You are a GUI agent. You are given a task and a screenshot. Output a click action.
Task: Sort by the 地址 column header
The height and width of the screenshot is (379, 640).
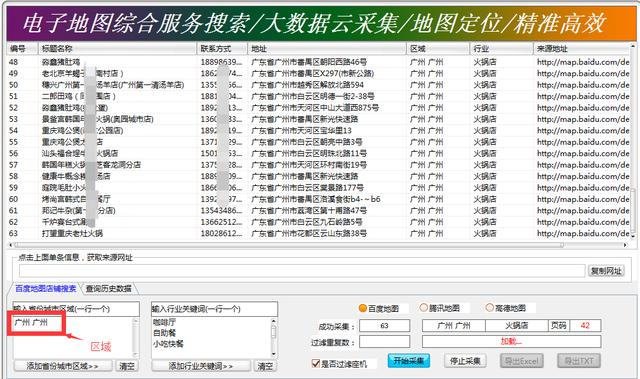(x=327, y=49)
